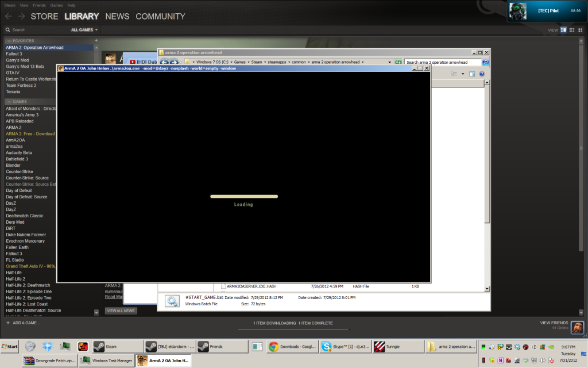Click the Steam back navigation arrow

pos(8,16)
